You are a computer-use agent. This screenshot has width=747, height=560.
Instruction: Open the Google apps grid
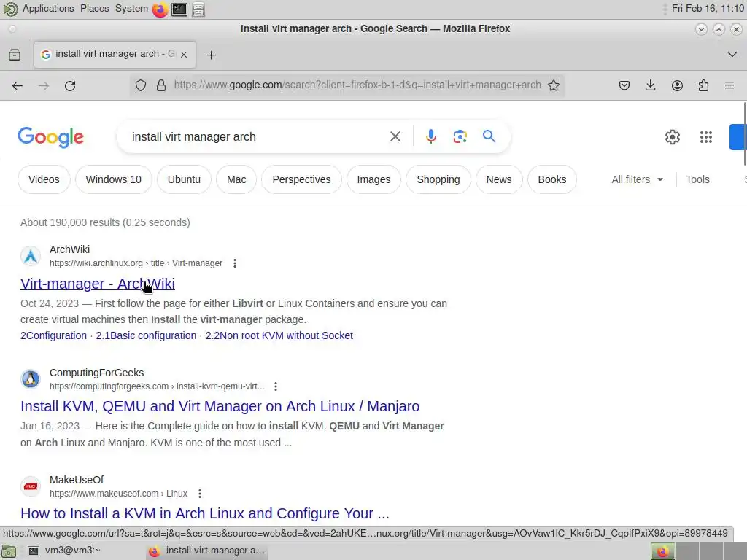pos(706,137)
